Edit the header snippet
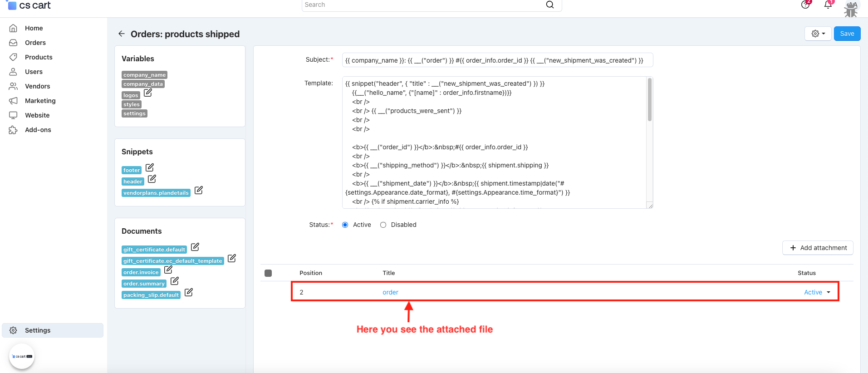 click(x=152, y=179)
